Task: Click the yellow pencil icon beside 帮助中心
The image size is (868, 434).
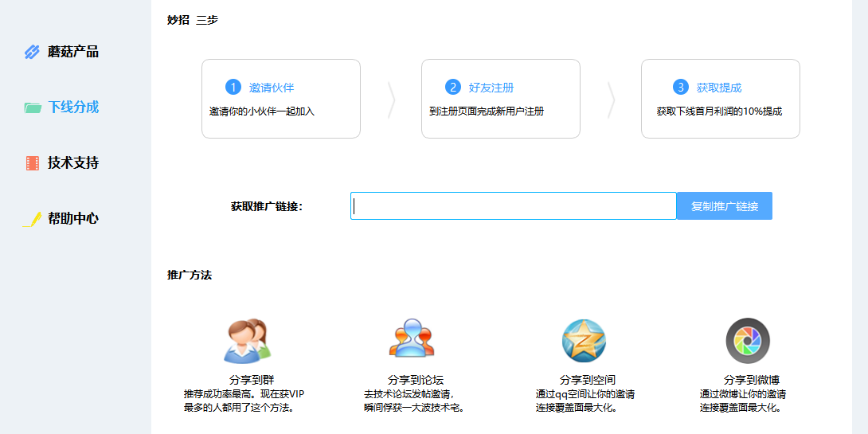Action: tap(32, 219)
